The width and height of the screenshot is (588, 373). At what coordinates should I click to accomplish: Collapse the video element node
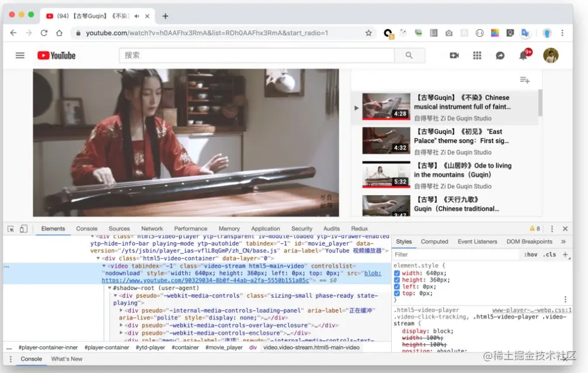coord(104,266)
